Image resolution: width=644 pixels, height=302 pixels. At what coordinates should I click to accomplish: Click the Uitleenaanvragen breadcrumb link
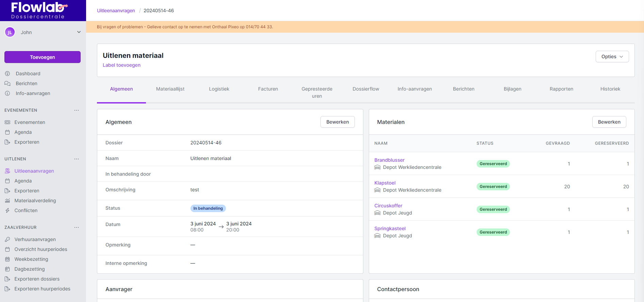[116, 11]
